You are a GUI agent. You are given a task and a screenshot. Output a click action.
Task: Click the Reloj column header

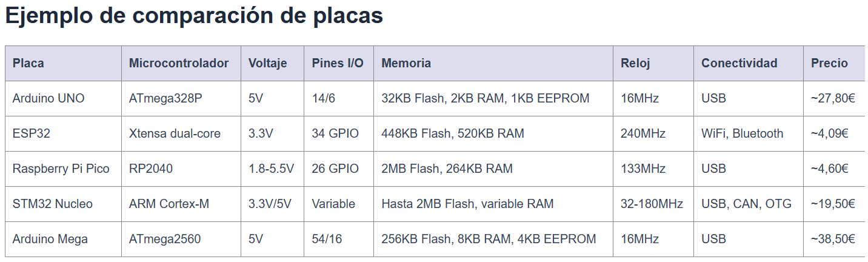pos(635,63)
